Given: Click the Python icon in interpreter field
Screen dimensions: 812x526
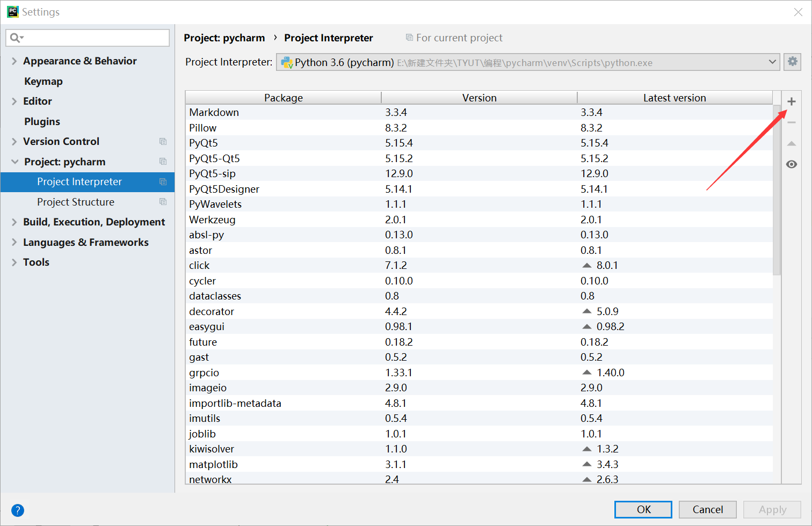Looking at the screenshot, I should [x=287, y=62].
